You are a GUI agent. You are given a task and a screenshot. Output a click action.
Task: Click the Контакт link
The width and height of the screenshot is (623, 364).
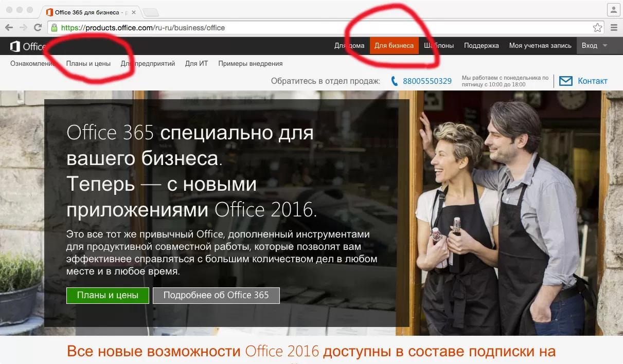click(593, 81)
